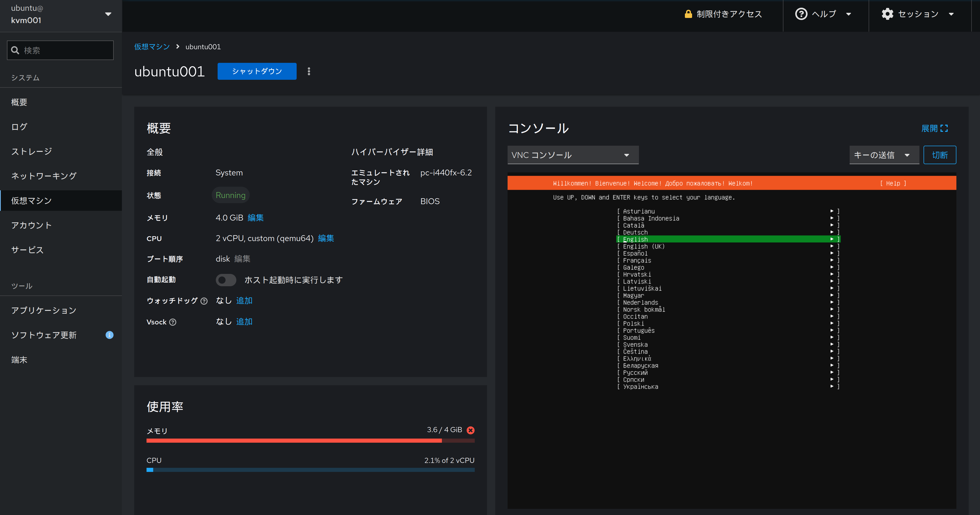Click the memory usage error icon
This screenshot has height=515, width=980.
(471, 430)
